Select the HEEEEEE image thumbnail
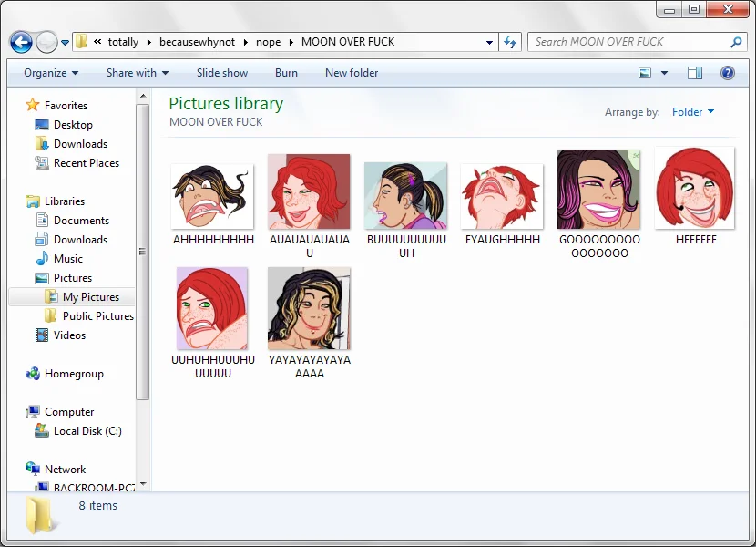 click(695, 188)
